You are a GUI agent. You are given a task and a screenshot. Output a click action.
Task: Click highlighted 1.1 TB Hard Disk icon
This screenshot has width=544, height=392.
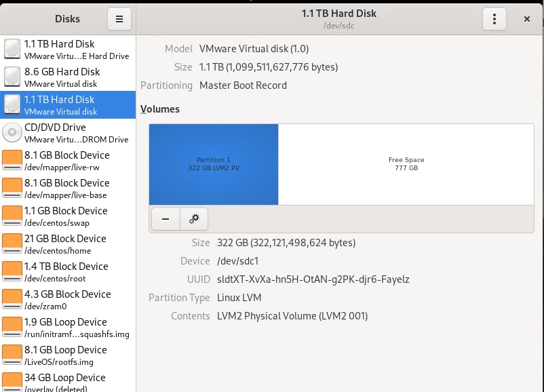pyautogui.click(x=12, y=104)
